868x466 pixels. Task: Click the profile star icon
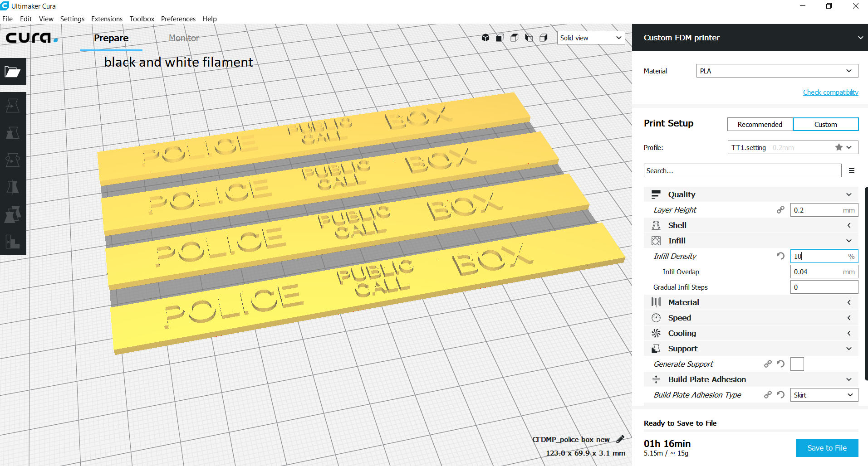(839, 147)
